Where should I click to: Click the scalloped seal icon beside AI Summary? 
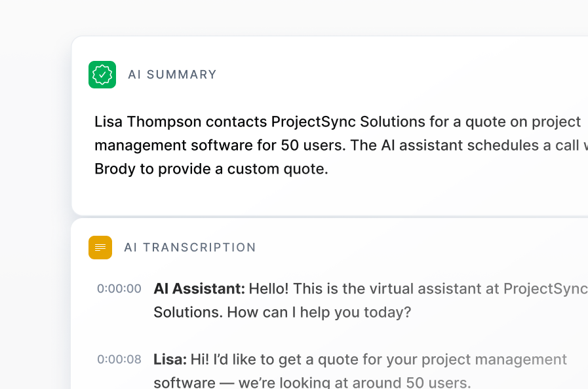click(x=102, y=75)
